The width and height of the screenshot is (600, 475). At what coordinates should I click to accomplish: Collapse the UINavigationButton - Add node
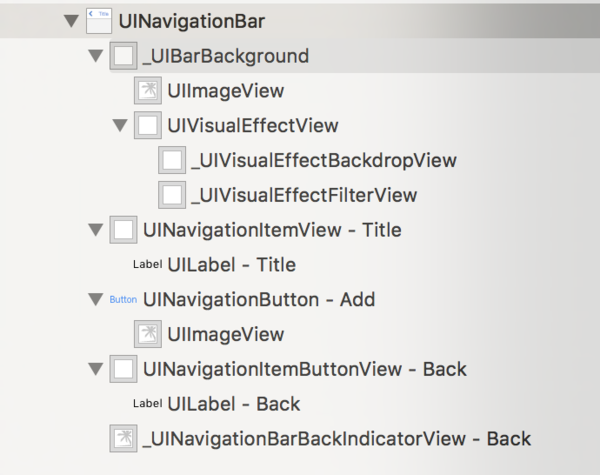point(96,299)
